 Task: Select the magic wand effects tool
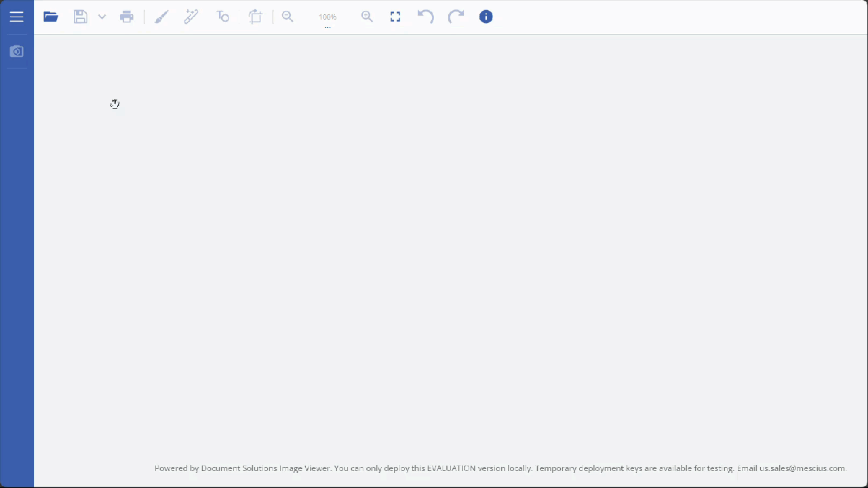tap(191, 17)
